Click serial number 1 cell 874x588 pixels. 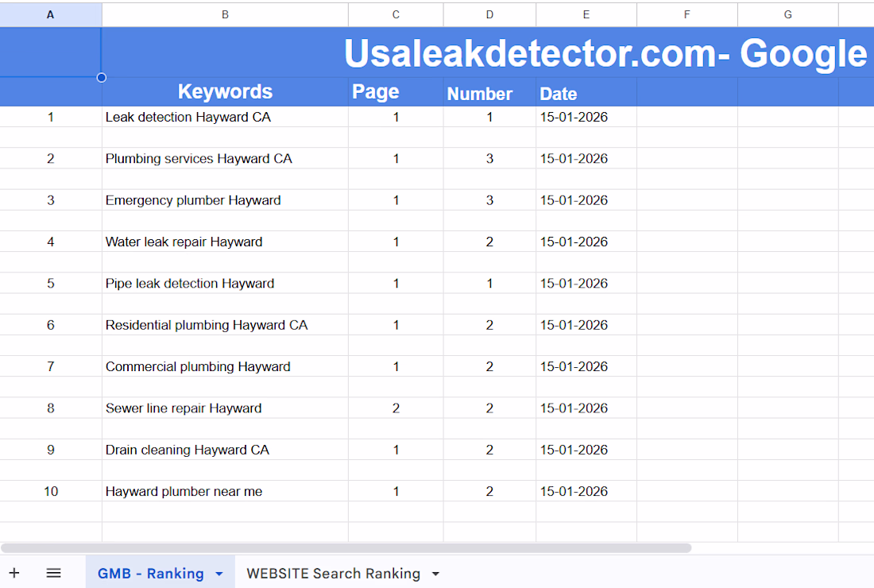pos(51,117)
